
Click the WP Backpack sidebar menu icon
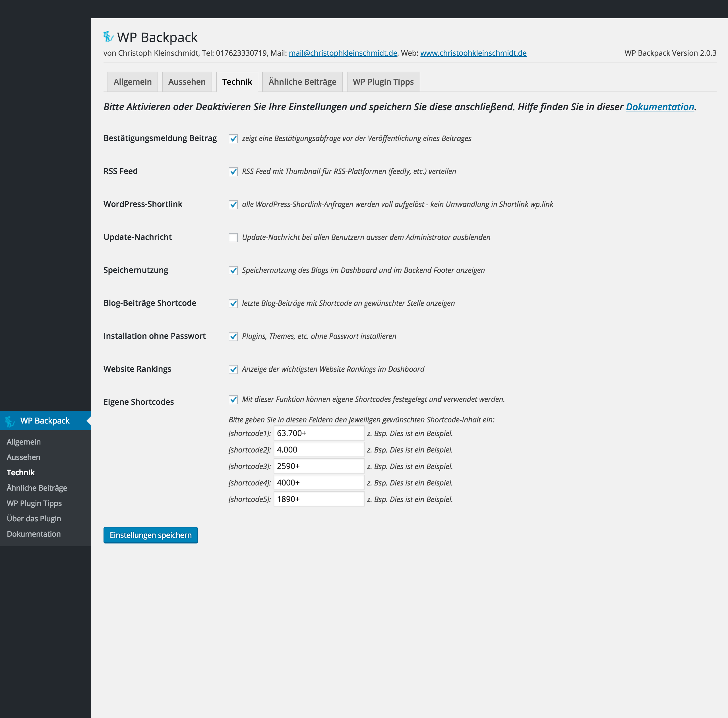[10, 421]
